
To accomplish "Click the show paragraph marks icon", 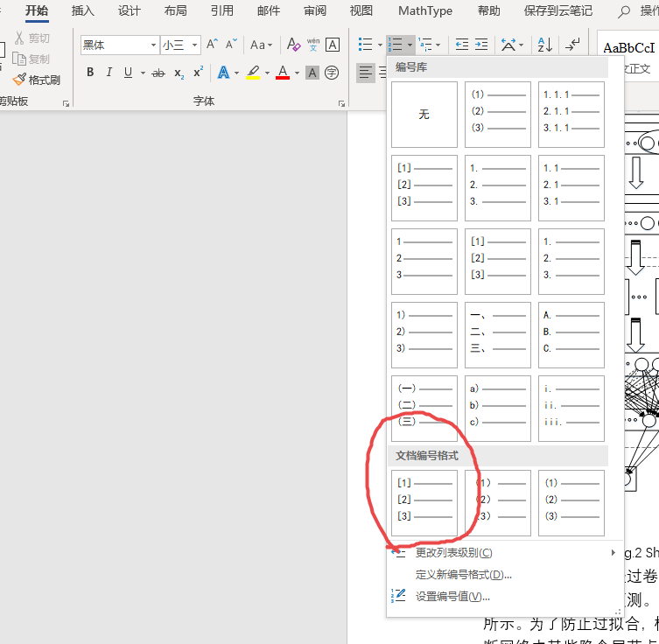I will [x=572, y=44].
